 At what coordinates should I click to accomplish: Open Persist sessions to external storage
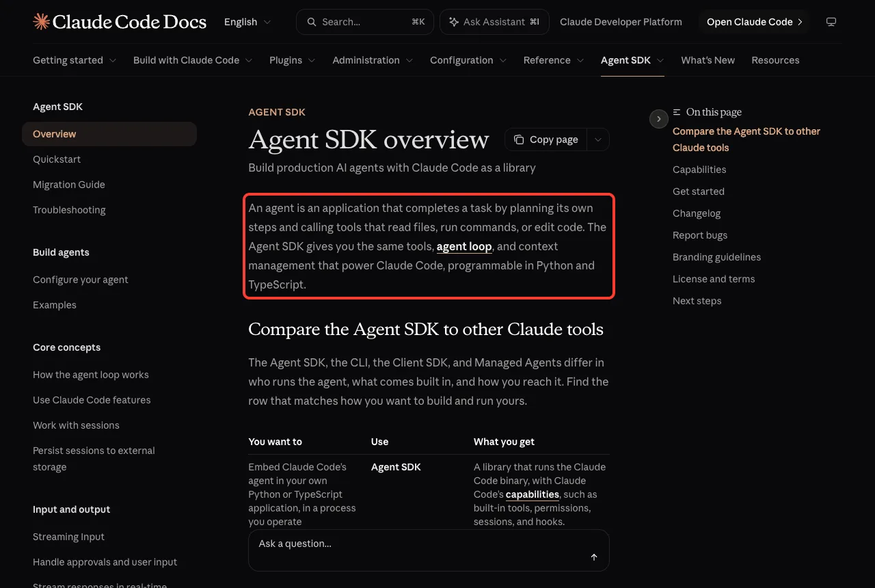94,459
